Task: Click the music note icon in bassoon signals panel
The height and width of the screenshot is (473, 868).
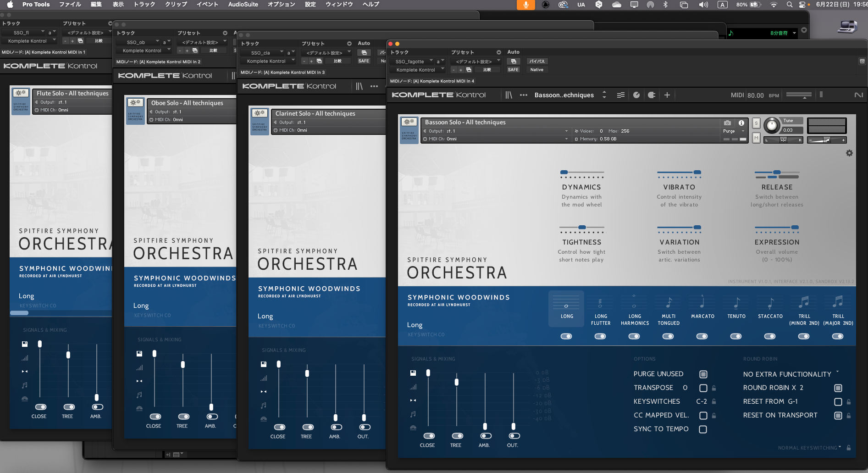Action: pos(413,414)
